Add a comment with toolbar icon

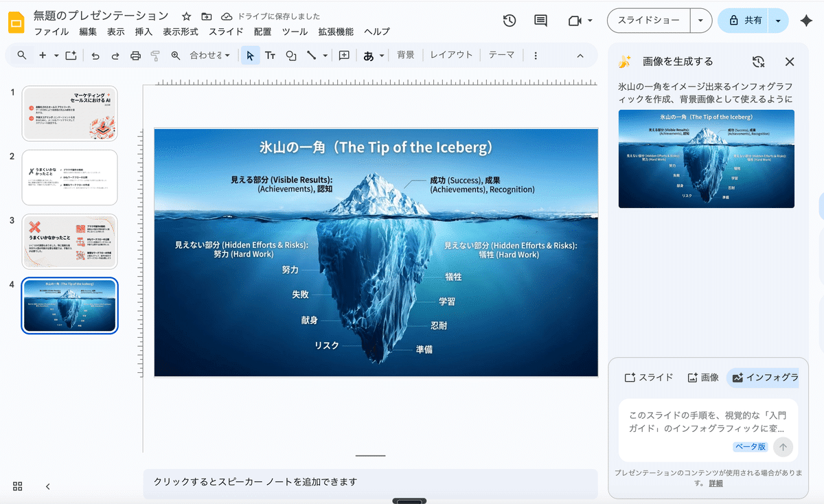click(344, 56)
